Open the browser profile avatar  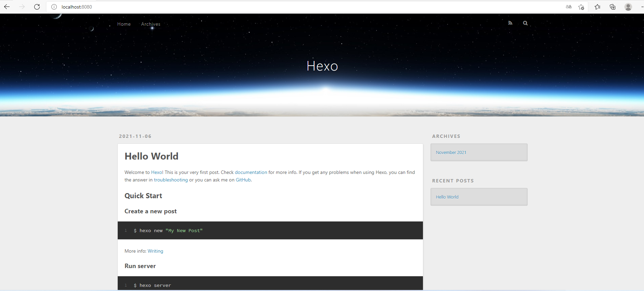[x=628, y=7]
